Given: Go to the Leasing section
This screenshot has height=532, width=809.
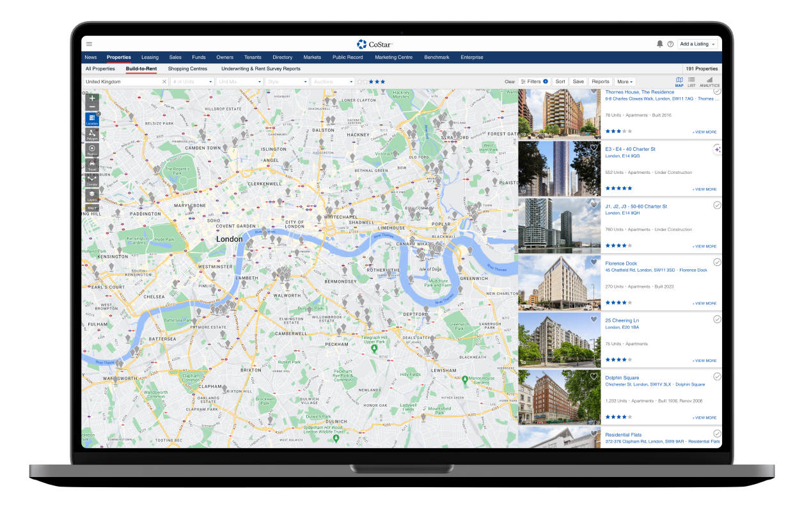Looking at the screenshot, I should (x=150, y=58).
